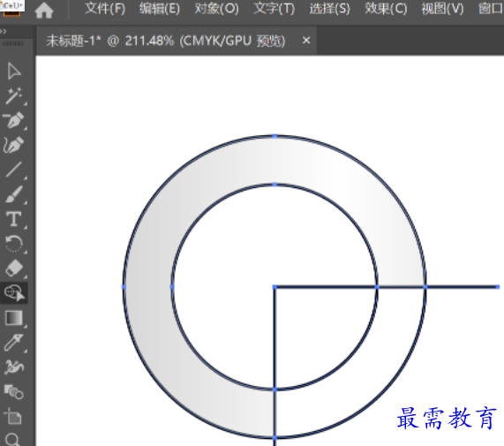
Task: Open the 选择(S) menu
Action: 329,9
